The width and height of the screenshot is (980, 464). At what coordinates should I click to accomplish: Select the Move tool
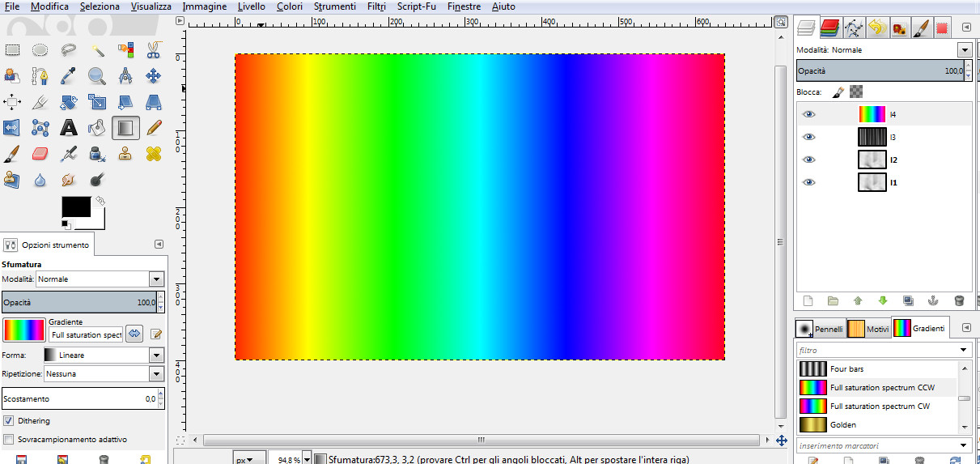[x=153, y=76]
